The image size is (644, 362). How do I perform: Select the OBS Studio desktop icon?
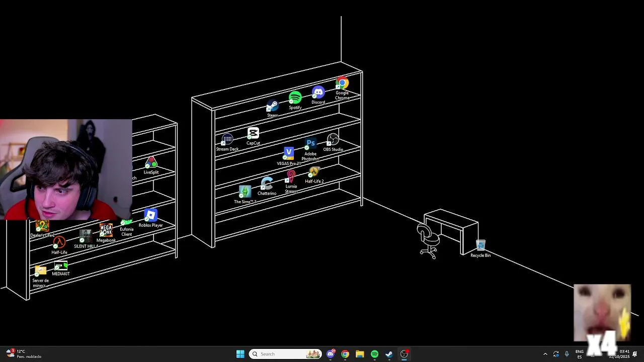[x=333, y=143]
